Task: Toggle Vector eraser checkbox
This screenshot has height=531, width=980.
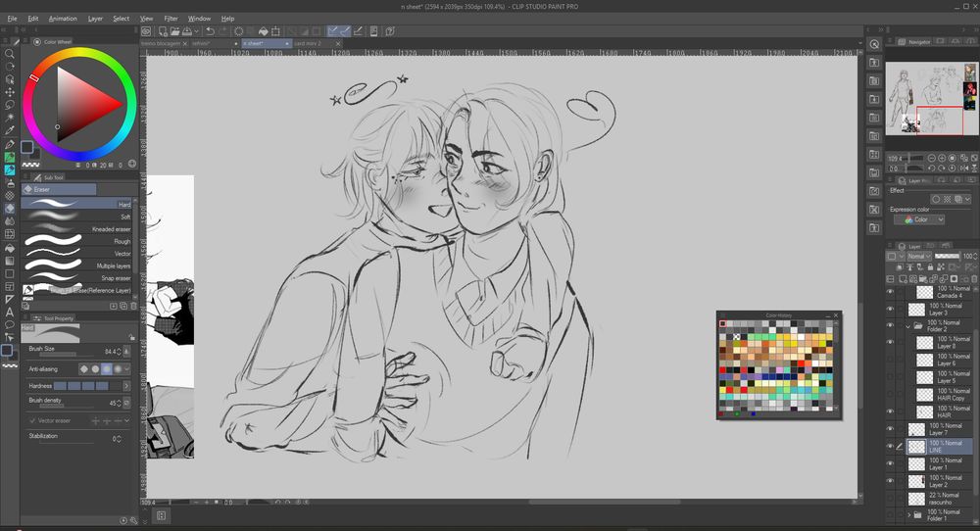Action: click(x=32, y=421)
